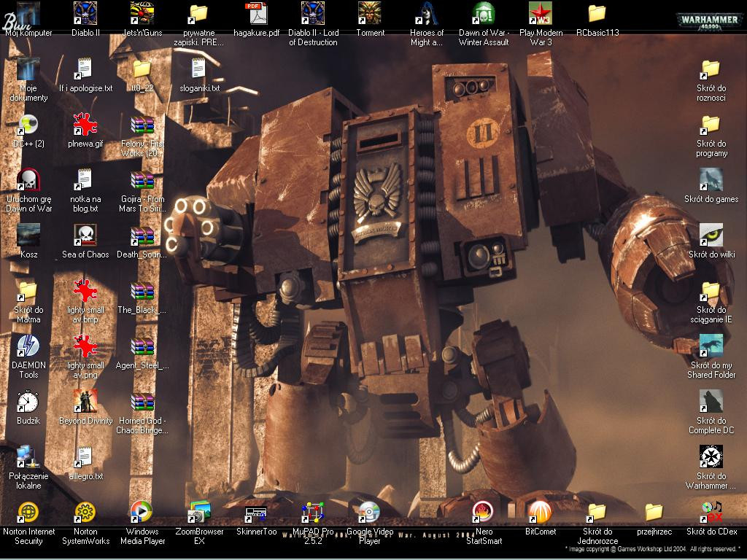
Task: Open the Skrót do Complete DC shortcut
Action: click(x=711, y=402)
